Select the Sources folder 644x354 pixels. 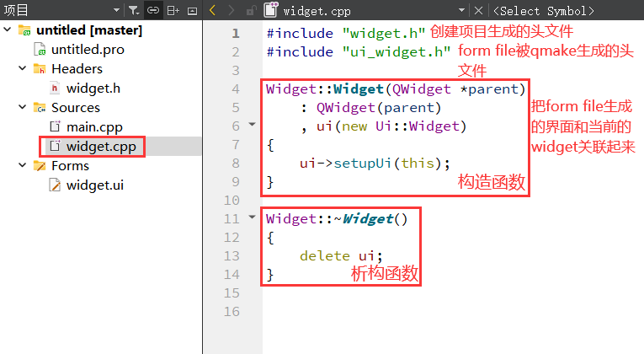tap(76, 107)
